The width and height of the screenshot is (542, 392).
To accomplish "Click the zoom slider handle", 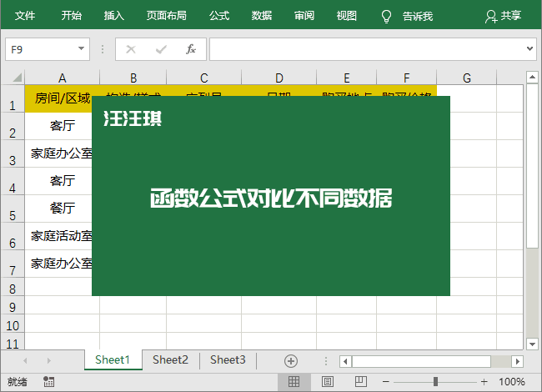I will pos(435,382).
